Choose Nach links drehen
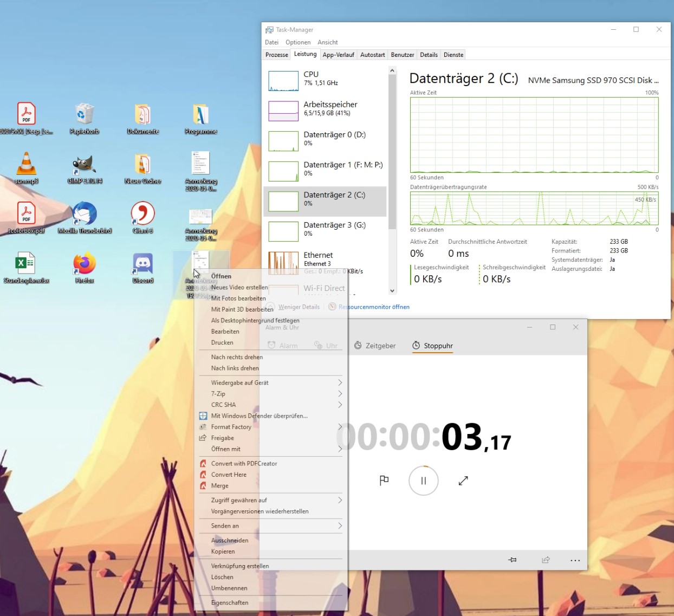The image size is (674, 616). pos(271,368)
